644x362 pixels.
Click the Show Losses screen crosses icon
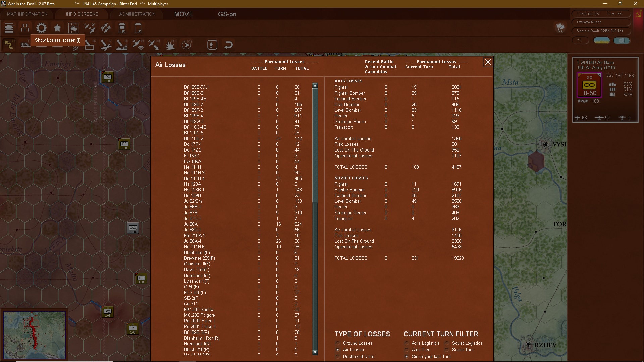[x=25, y=28]
